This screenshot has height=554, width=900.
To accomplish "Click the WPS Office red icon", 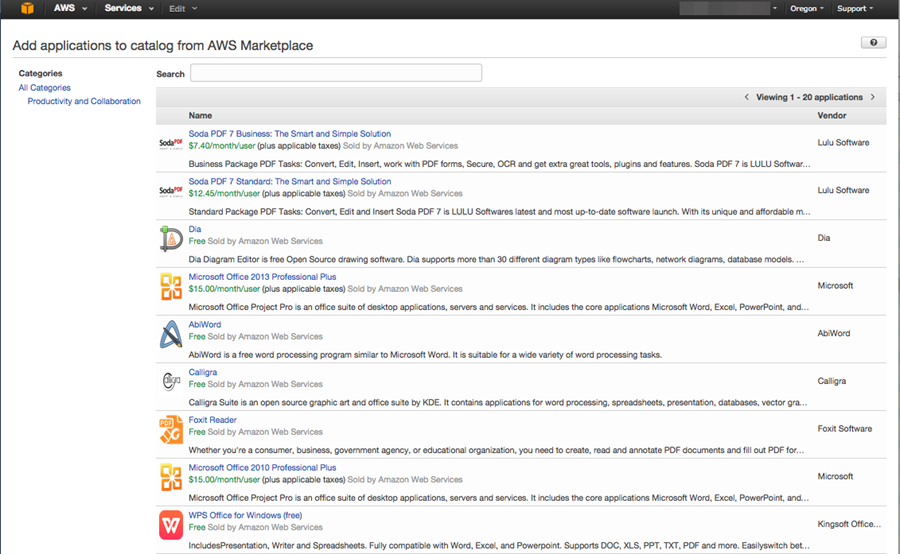I will (171, 525).
